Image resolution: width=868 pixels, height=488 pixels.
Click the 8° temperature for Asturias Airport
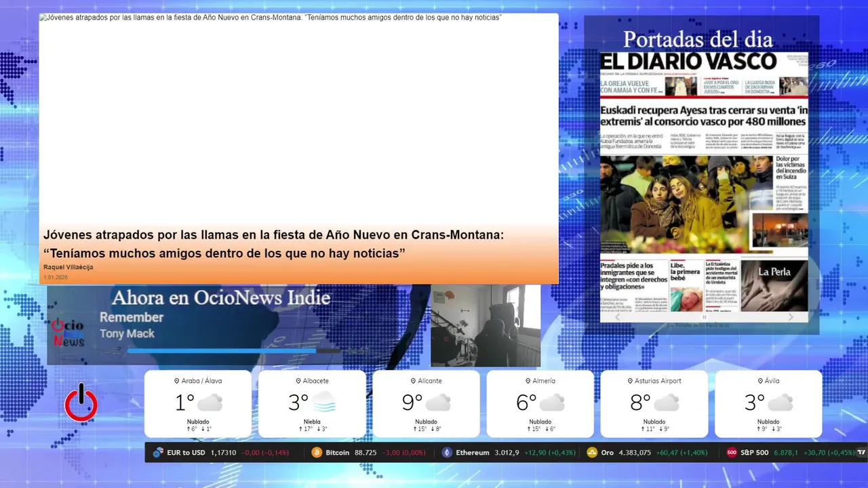point(640,403)
